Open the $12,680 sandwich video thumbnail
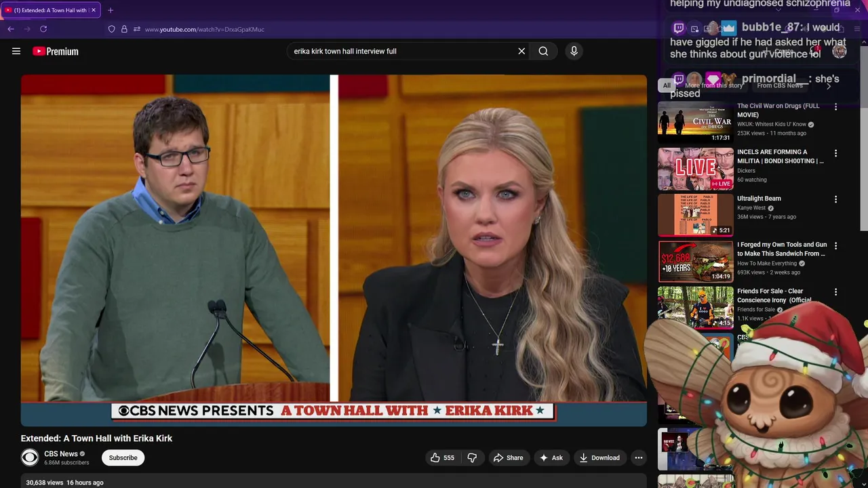 [x=696, y=261]
